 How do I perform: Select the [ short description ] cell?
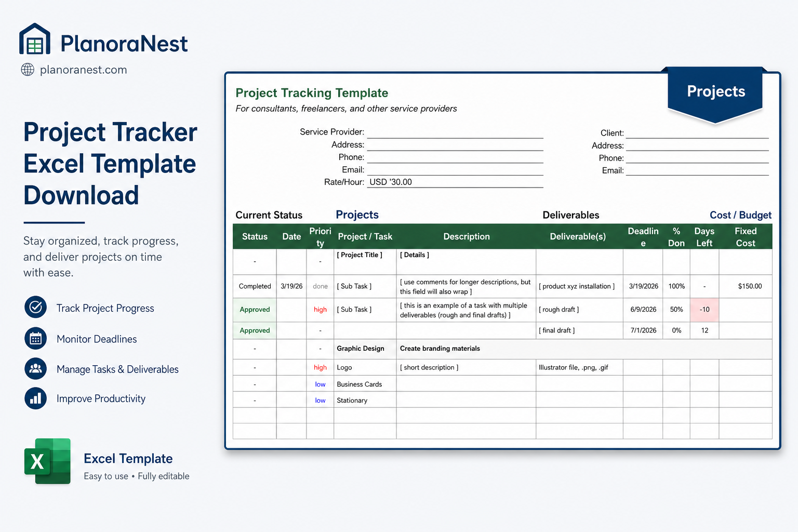pyautogui.click(x=467, y=367)
